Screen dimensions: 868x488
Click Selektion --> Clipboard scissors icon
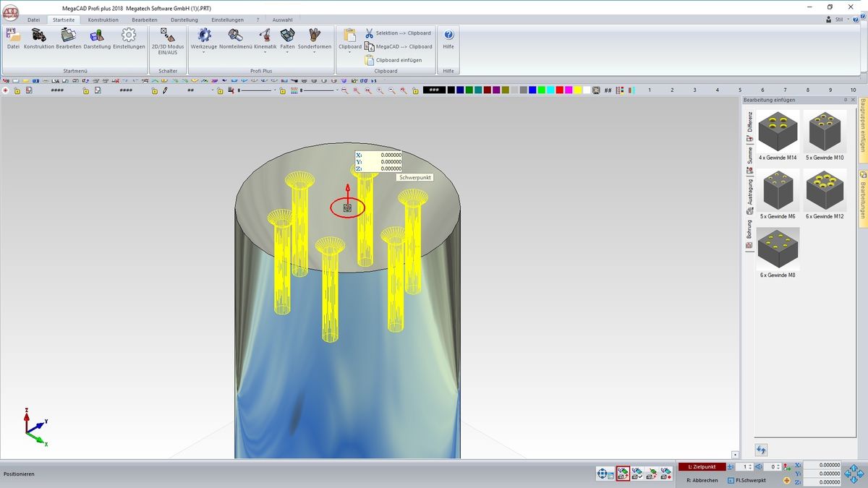[370, 33]
